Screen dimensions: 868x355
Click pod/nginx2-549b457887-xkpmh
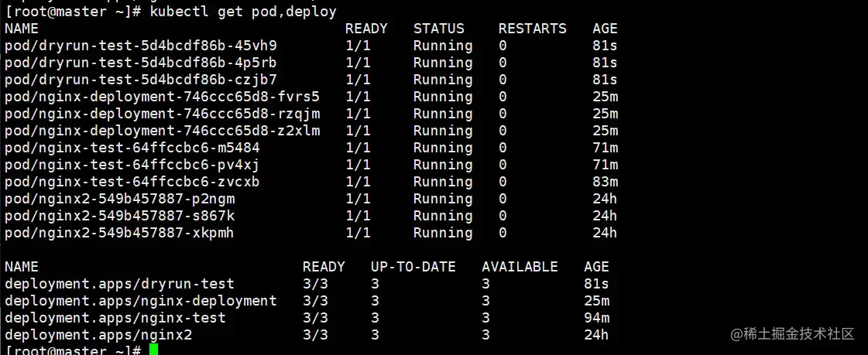click(119, 233)
